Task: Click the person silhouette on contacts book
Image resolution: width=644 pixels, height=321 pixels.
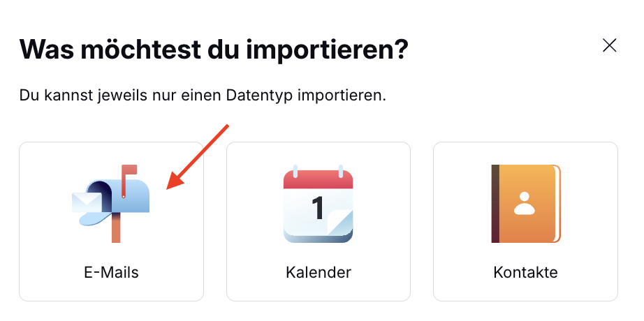Action: (x=524, y=202)
